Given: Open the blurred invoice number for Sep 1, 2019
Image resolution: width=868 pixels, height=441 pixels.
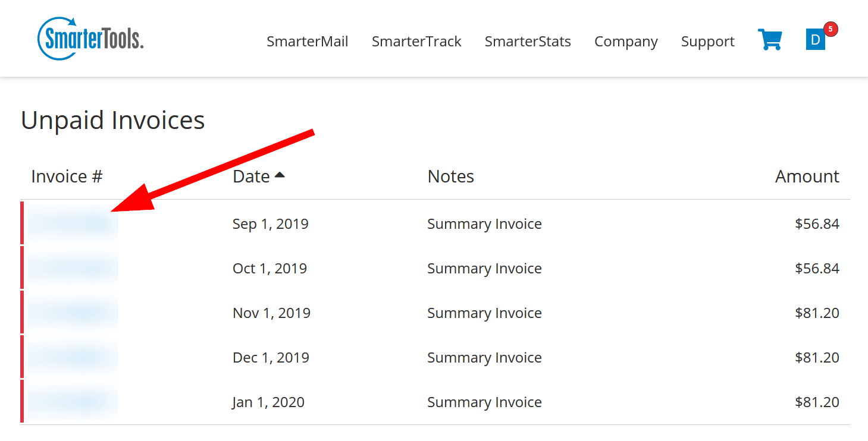Looking at the screenshot, I should [73, 223].
